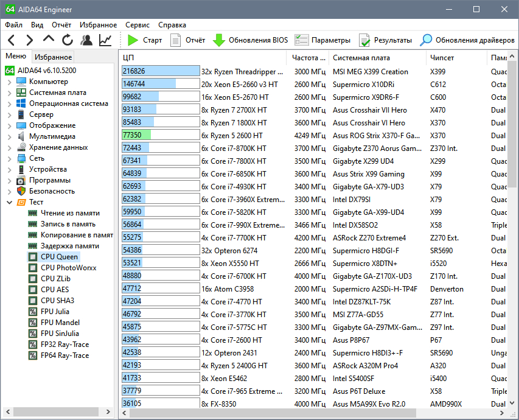Open the Отчёт menu
This screenshot has width=519, height=420.
(x=61, y=25)
